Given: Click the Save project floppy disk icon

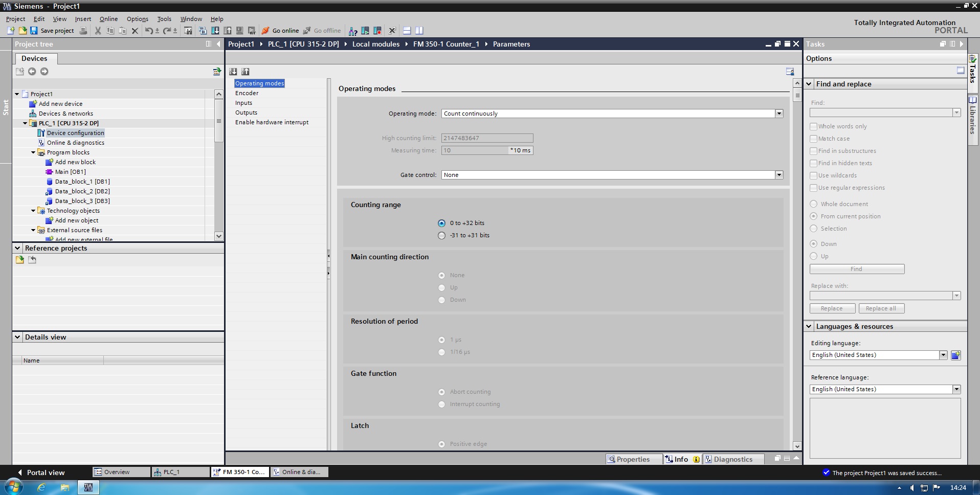Looking at the screenshot, I should click(34, 31).
